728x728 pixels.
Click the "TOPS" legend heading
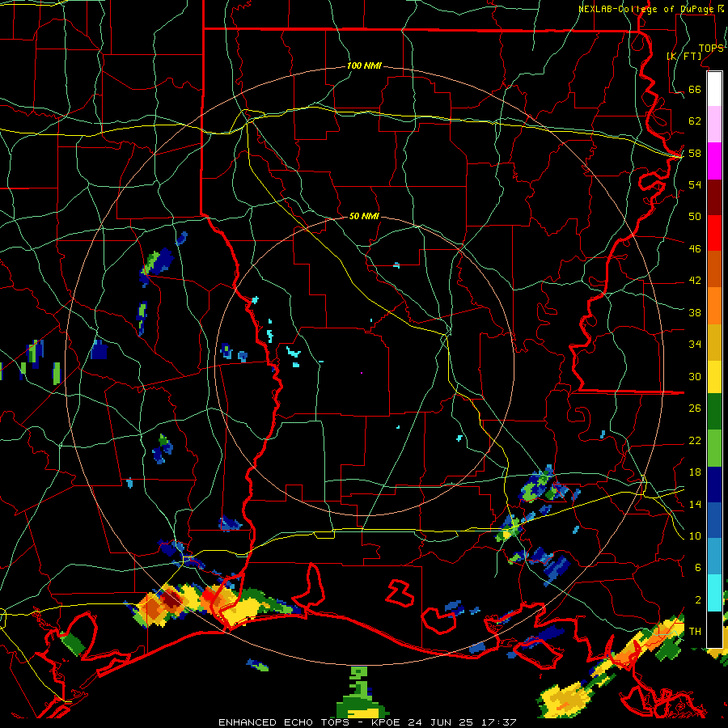[711, 48]
